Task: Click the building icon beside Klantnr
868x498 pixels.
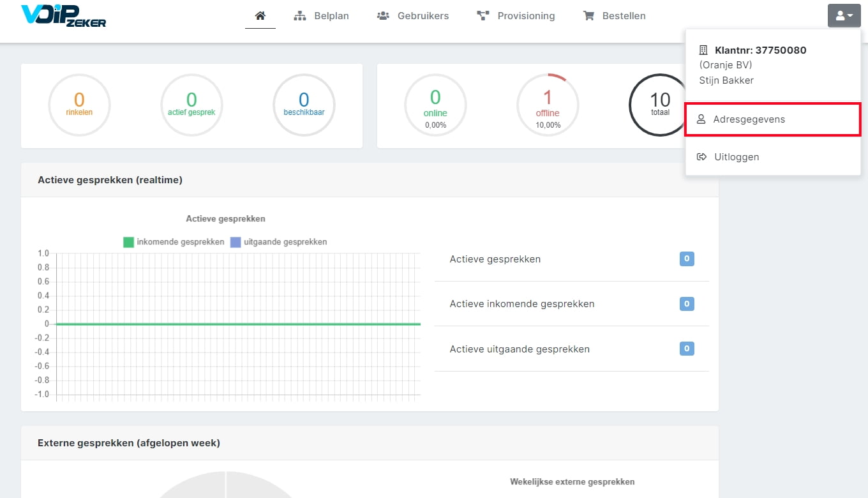Action: [x=703, y=50]
